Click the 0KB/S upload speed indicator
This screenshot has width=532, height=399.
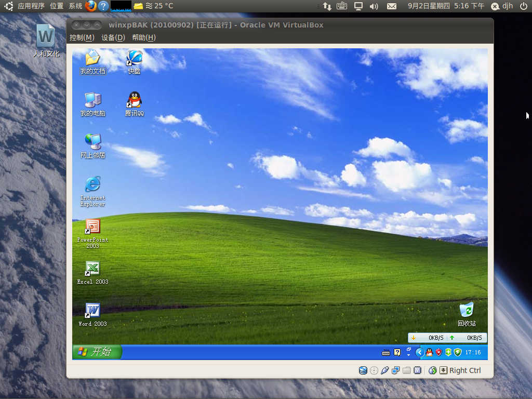[466, 338]
